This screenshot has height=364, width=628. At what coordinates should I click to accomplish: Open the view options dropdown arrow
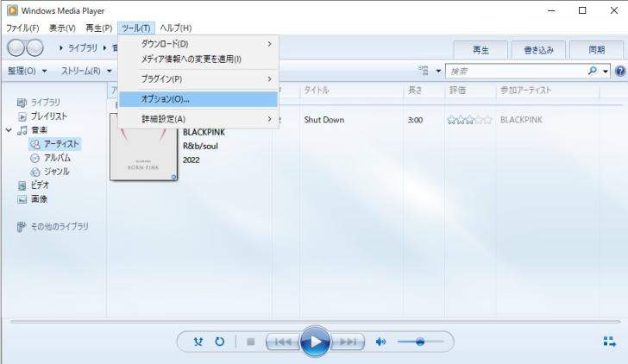(438, 72)
